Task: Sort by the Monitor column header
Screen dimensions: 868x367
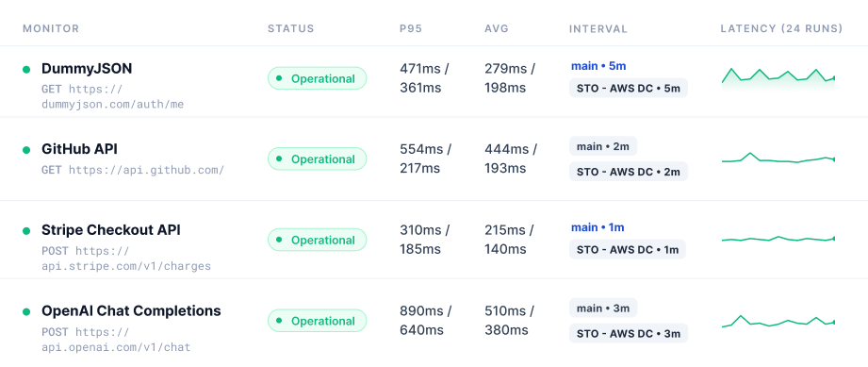Action: click(x=51, y=29)
